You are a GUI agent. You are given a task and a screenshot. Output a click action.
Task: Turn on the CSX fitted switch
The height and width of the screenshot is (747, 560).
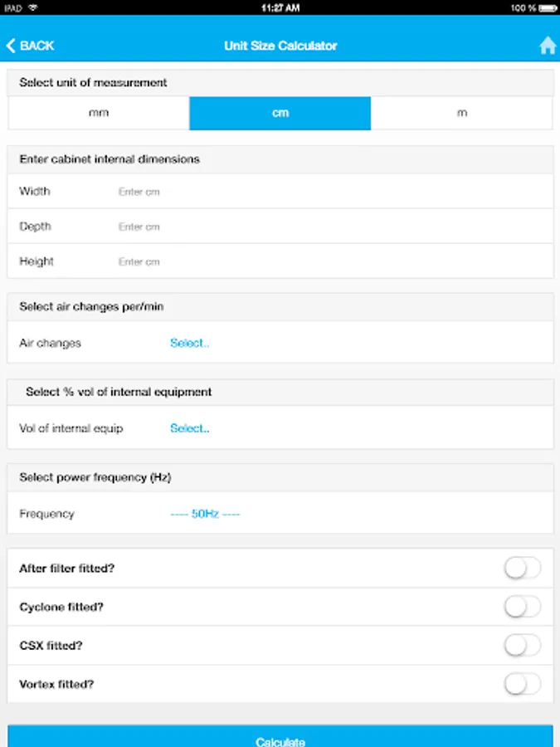pyautogui.click(x=522, y=645)
